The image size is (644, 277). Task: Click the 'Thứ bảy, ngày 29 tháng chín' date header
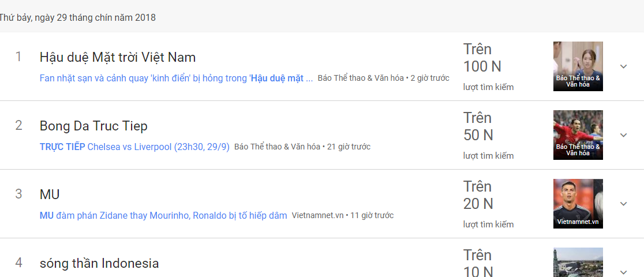point(78,17)
